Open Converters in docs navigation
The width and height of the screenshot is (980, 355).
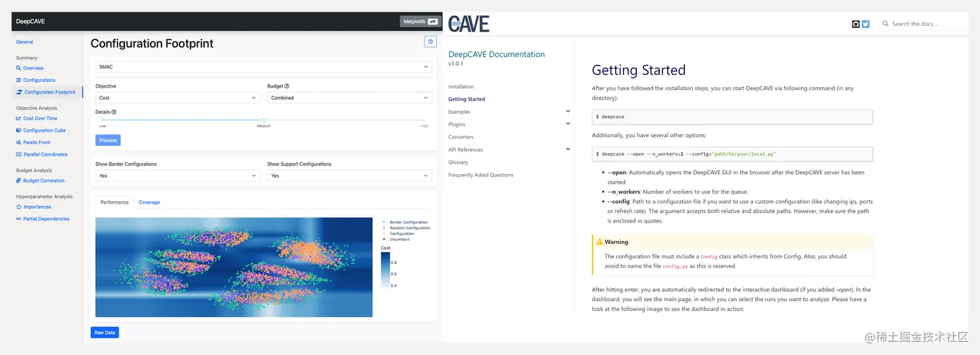(461, 137)
